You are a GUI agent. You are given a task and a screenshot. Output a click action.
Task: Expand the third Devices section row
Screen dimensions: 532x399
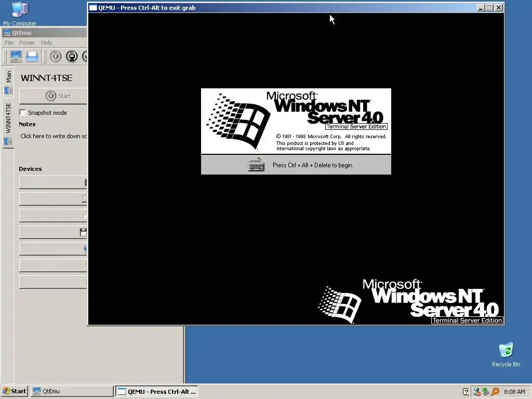54,216
